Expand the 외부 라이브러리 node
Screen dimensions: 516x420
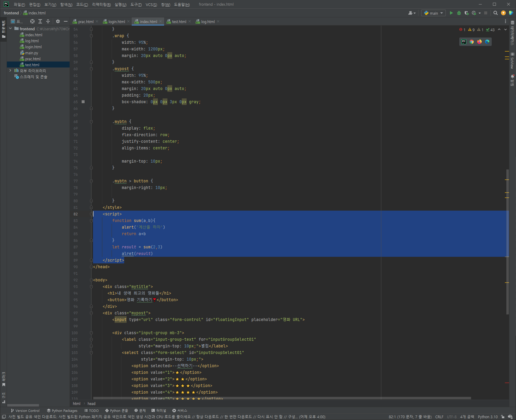(10, 70)
